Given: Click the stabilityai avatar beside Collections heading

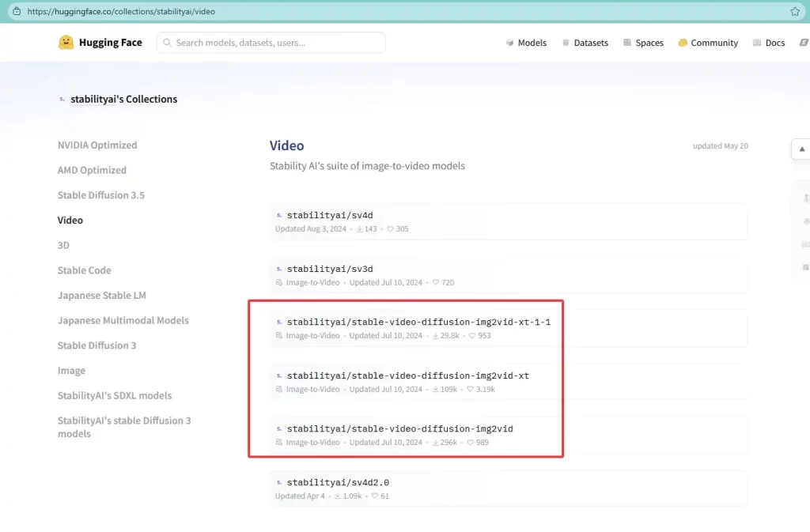Looking at the screenshot, I should pyautogui.click(x=62, y=99).
